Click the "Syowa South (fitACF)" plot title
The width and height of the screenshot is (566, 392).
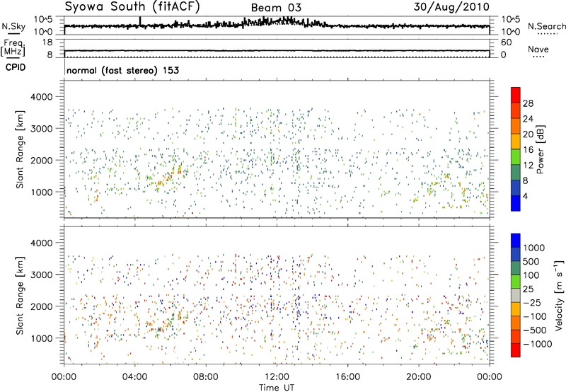[132, 7]
